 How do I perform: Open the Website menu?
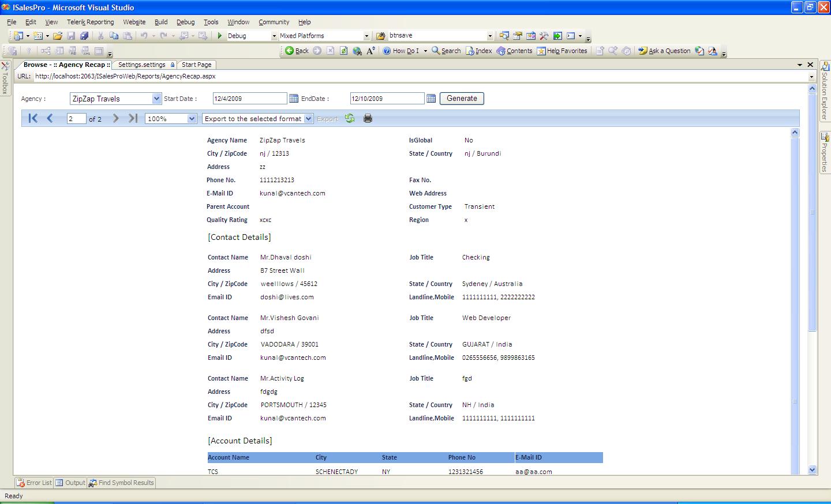[x=134, y=22]
